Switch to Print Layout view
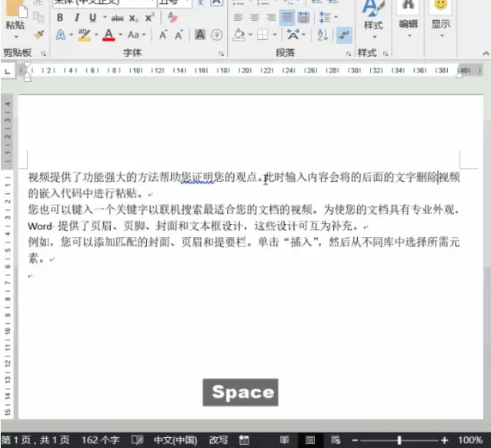Image resolution: width=491 pixels, height=448 pixels. coord(310,440)
